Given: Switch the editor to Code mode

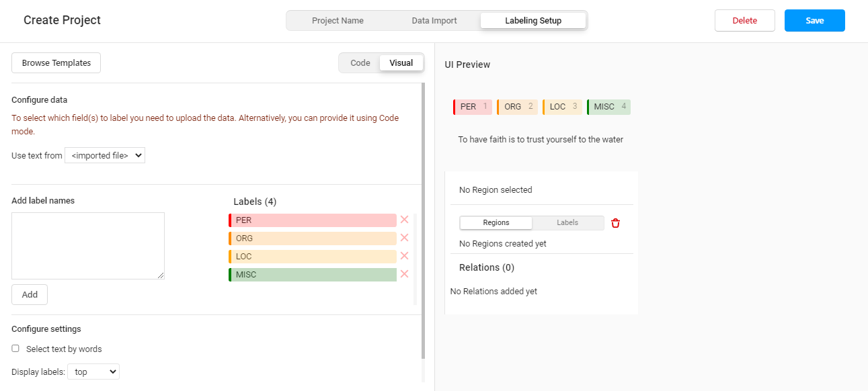Looking at the screenshot, I should pyautogui.click(x=360, y=63).
